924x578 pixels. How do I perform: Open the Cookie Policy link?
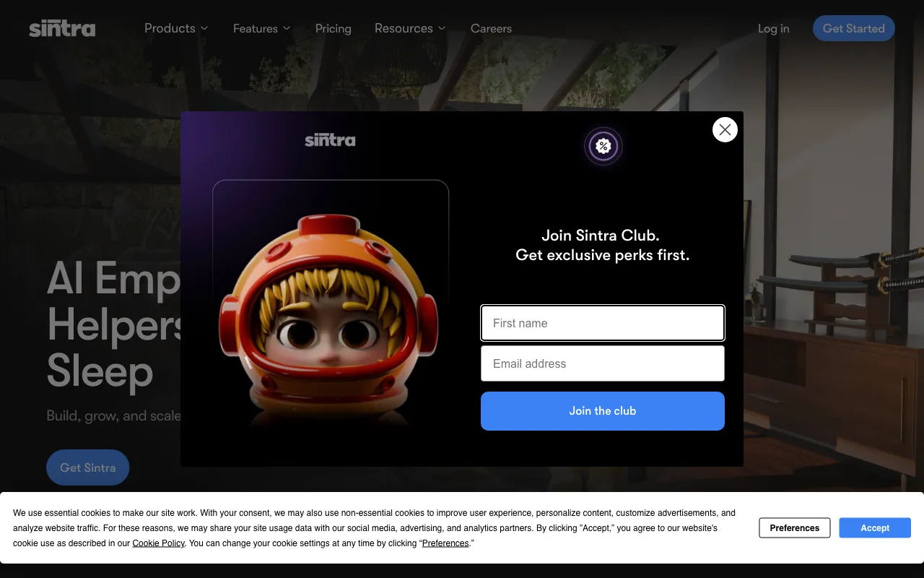point(159,543)
